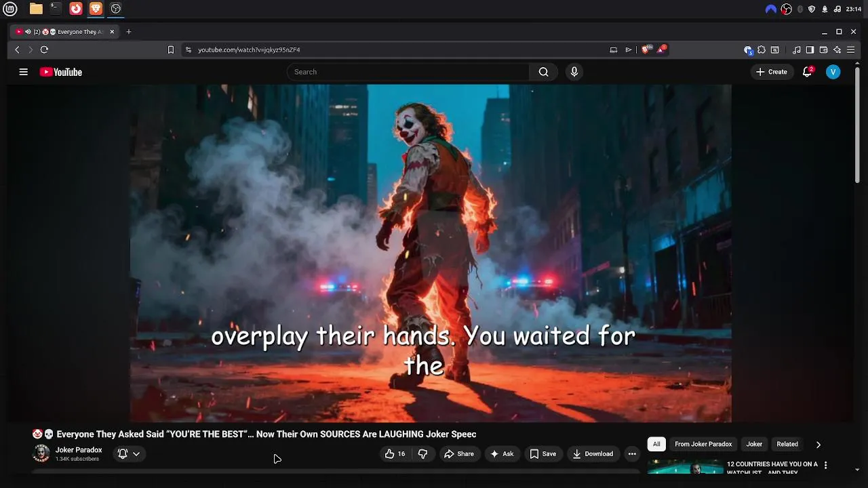Screen dimensions: 868x488
Task: Open the YouTube guide hamburger menu
Action: [23, 72]
